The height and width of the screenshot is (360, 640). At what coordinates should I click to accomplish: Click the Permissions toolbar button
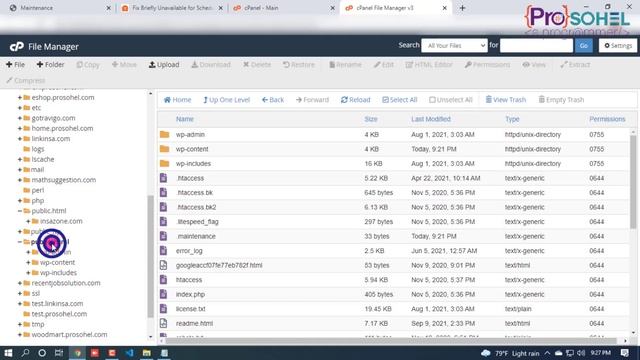(x=487, y=64)
